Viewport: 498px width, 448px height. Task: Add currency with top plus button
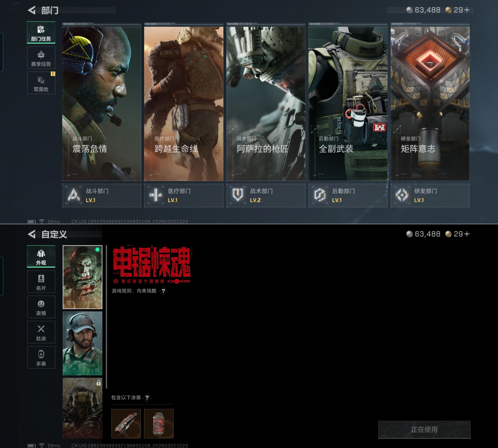pos(467,10)
